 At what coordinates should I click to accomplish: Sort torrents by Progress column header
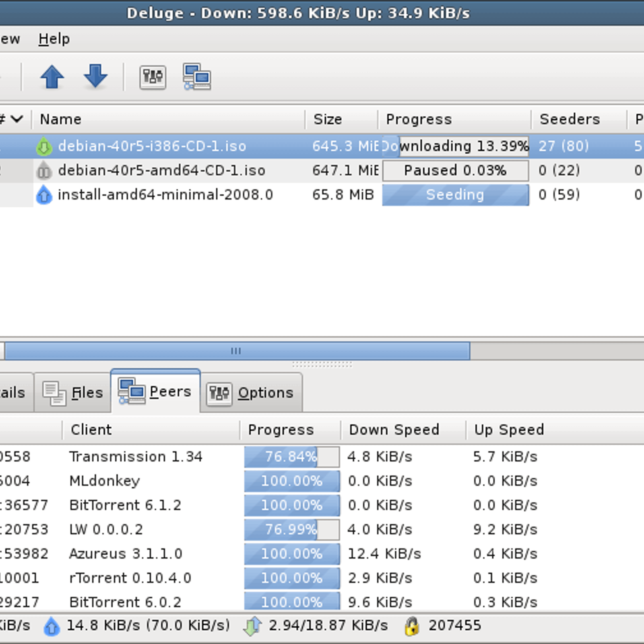pyautogui.click(x=454, y=119)
